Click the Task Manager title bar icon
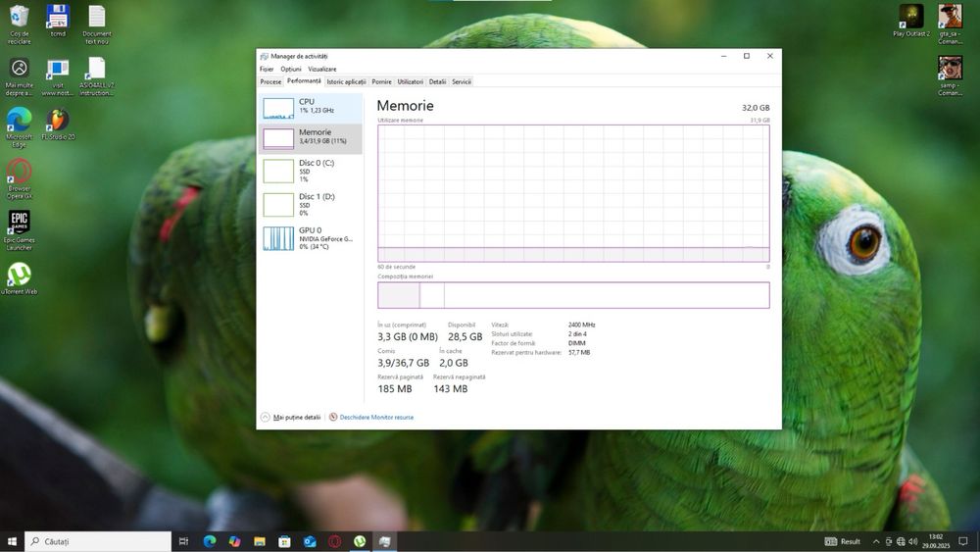Screen dimensions: 980x552 point(265,56)
